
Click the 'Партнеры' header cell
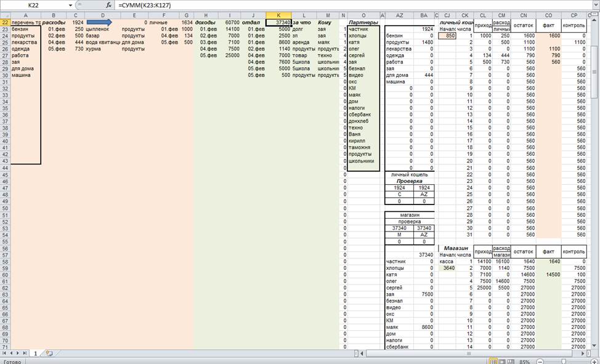363,23
